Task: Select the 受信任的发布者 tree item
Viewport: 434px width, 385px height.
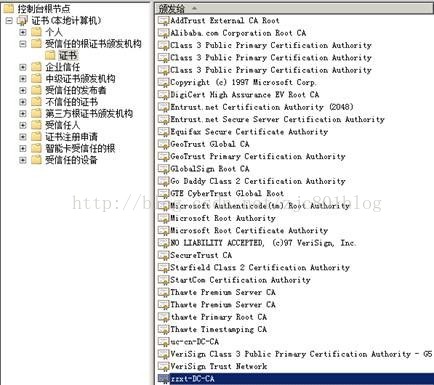Action: [76, 90]
